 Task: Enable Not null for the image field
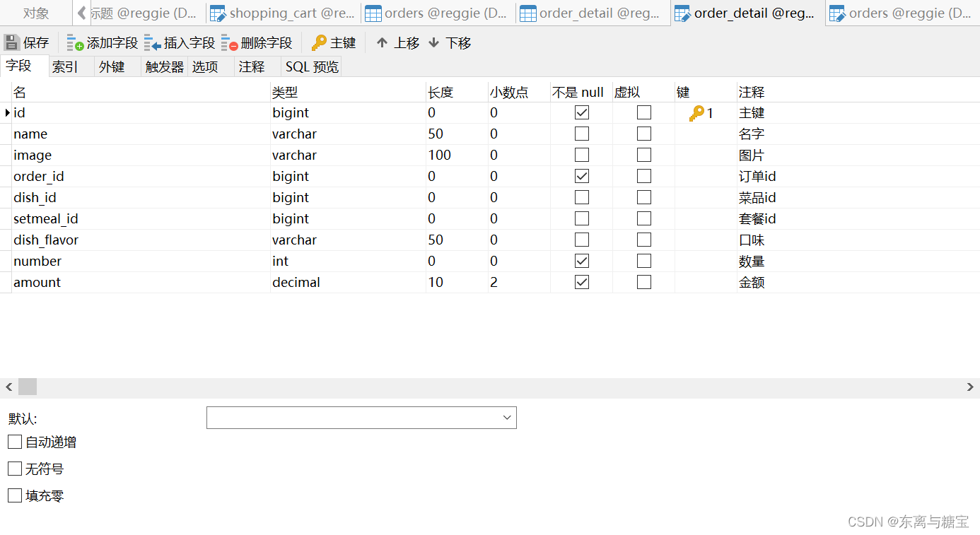pyautogui.click(x=582, y=155)
